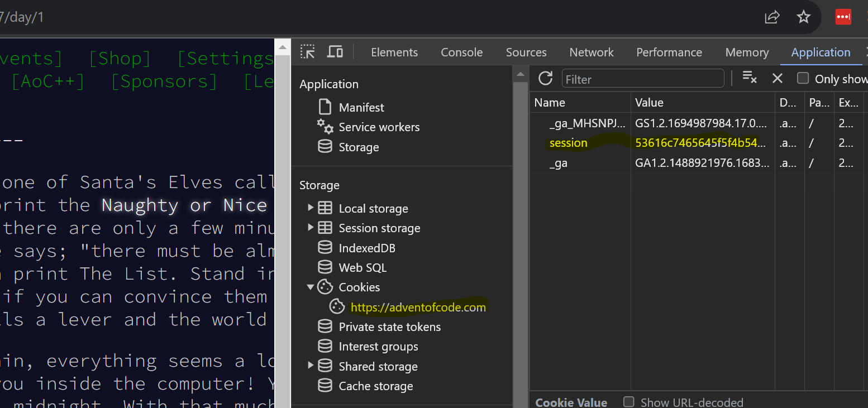This screenshot has height=408, width=868.
Task: Open the red password manager extension
Action: [x=843, y=17]
